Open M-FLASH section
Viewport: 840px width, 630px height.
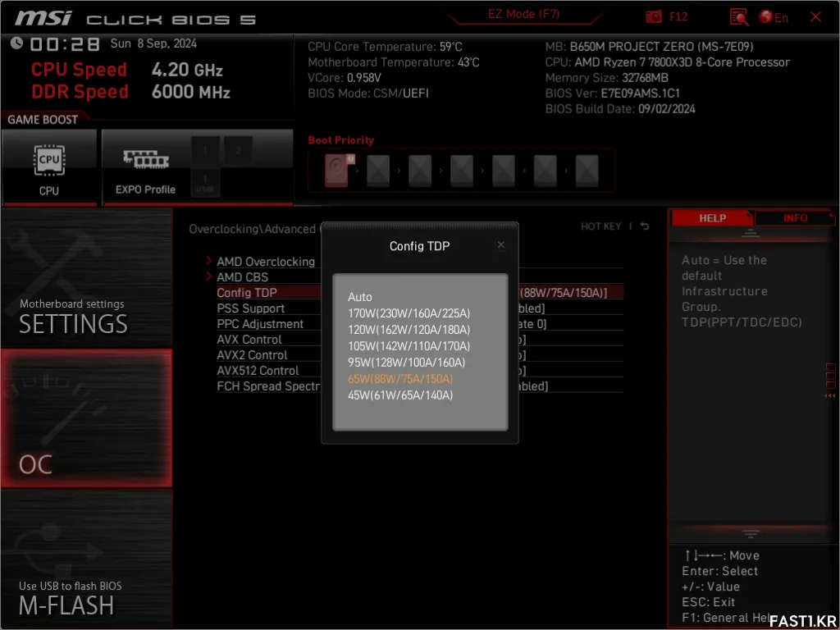tap(86, 559)
